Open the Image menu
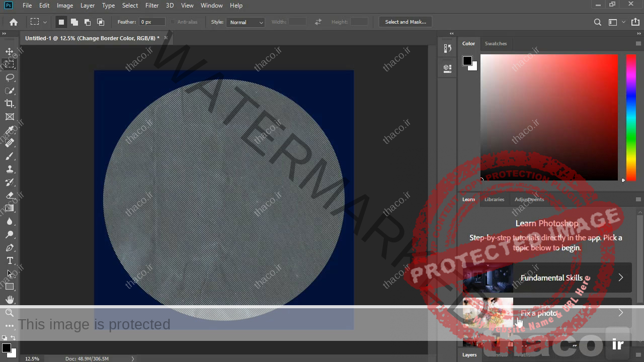This screenshot has height=362, width=644. [x=65, y=6]
